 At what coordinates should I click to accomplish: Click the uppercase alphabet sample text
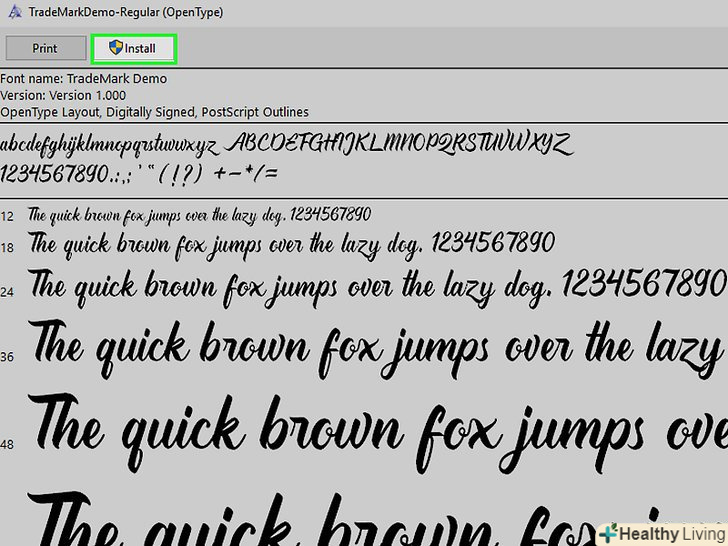tap(400, 143)
